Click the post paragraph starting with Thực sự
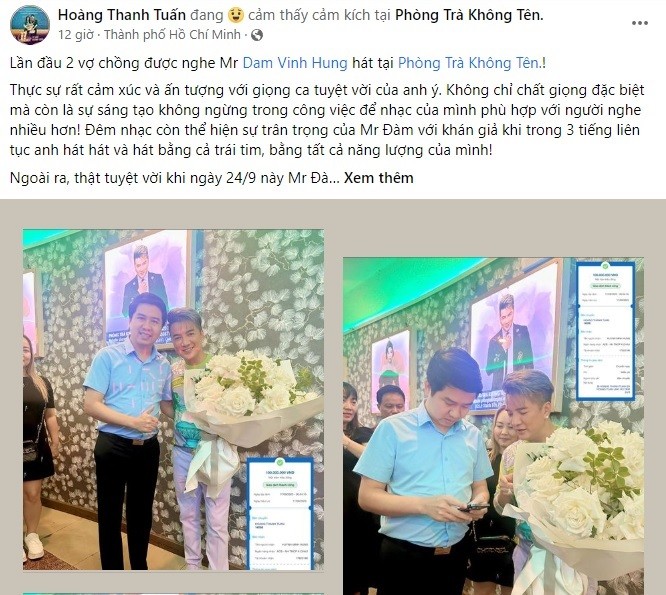Screen dimensions: 666x595 coord(327,120)
